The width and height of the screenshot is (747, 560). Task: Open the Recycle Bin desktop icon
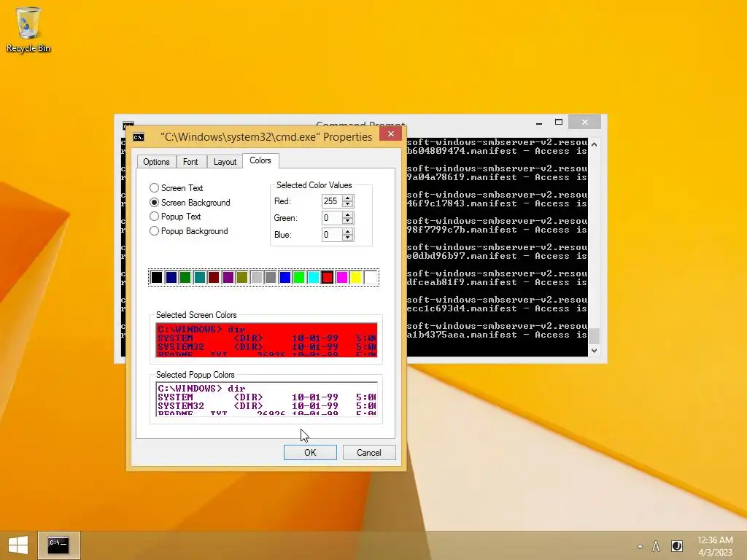(28, 29)
